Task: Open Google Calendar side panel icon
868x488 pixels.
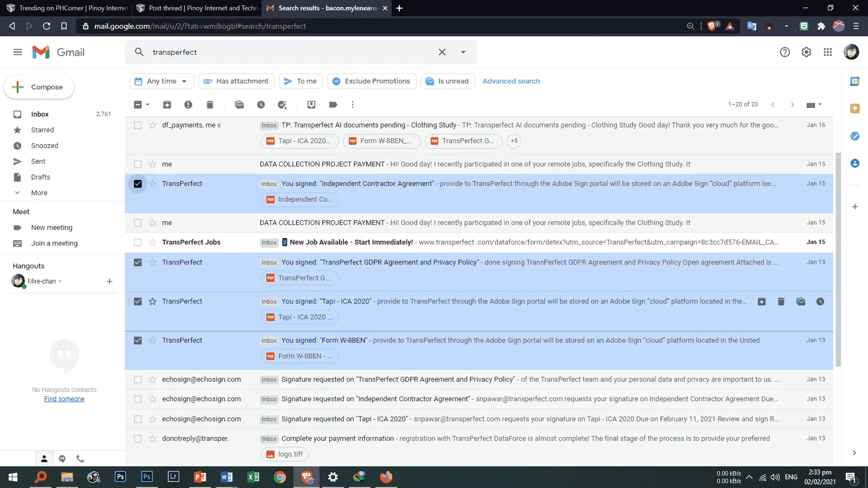Action: tap(855, 81)
